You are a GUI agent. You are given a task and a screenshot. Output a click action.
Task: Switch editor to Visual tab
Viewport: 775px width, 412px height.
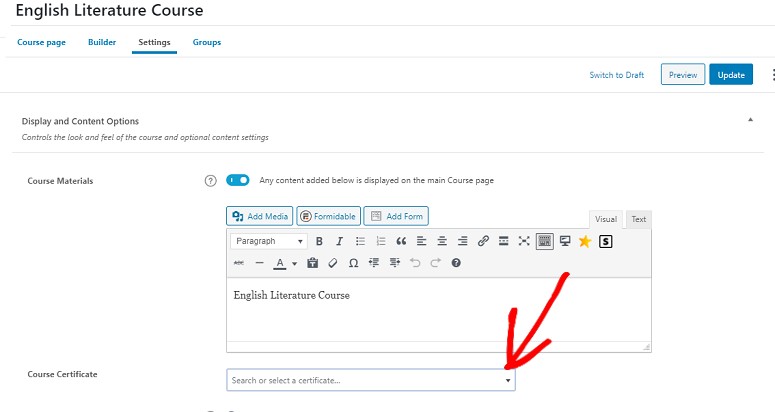[605, 219]
